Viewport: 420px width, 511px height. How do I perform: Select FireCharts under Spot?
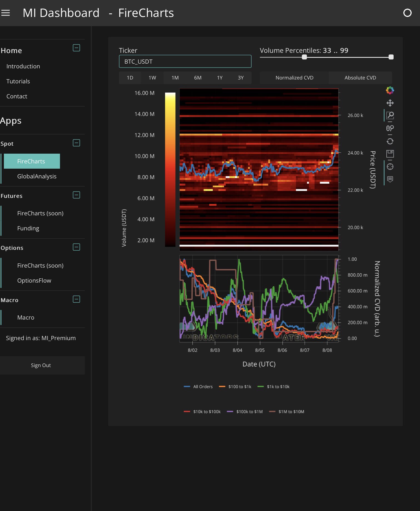coord(32,161)
